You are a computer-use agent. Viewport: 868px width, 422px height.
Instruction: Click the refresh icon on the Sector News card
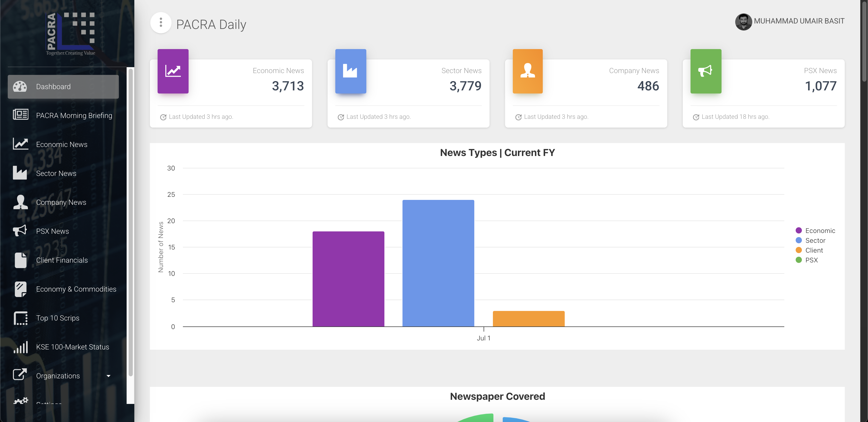341,117
